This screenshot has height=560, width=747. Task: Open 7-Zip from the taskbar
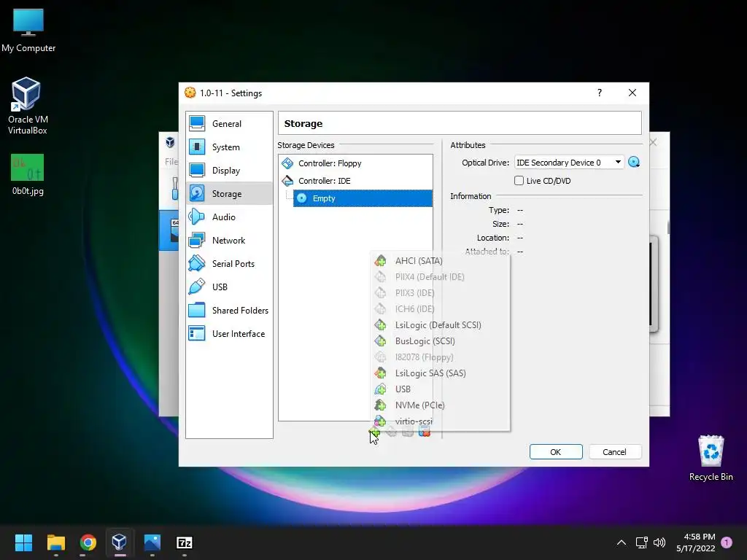coord(185,542)
